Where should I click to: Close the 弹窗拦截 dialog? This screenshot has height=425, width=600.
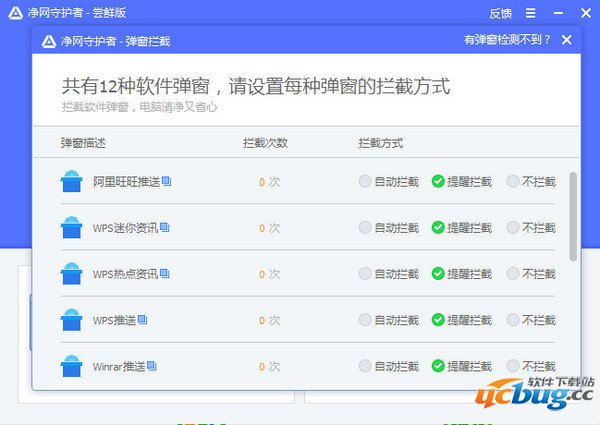(x=567, y=40)
